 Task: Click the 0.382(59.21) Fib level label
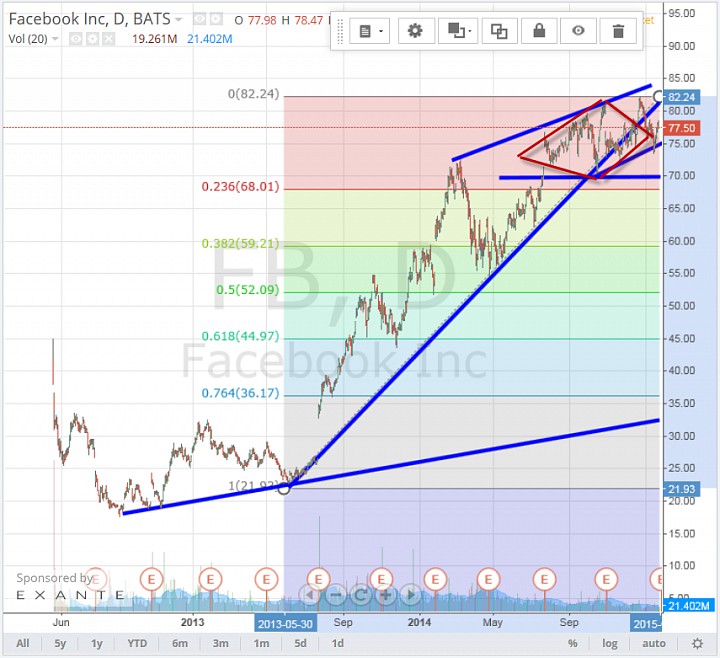coord(240,243)
